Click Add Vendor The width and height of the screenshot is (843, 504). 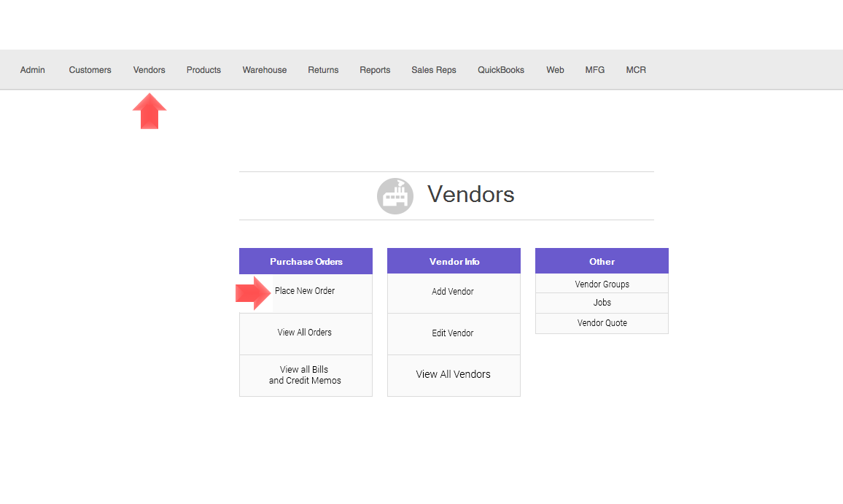pos(453,292)
